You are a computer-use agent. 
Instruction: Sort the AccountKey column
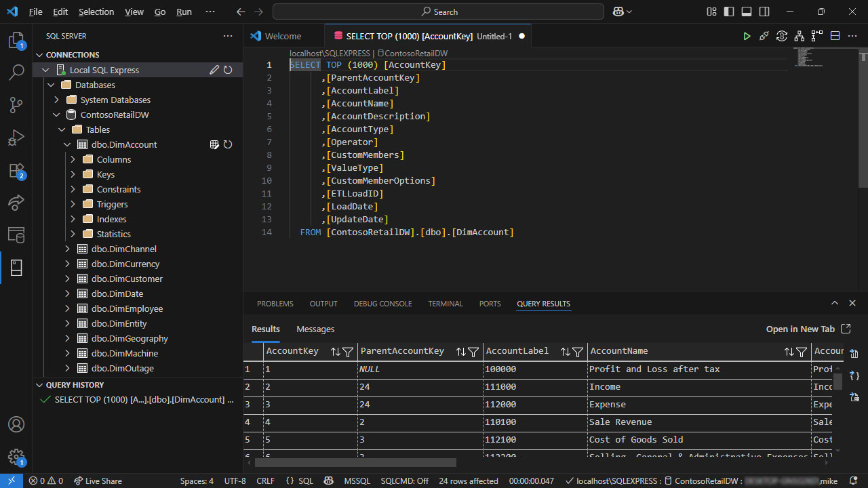click(x=335, y=352)
